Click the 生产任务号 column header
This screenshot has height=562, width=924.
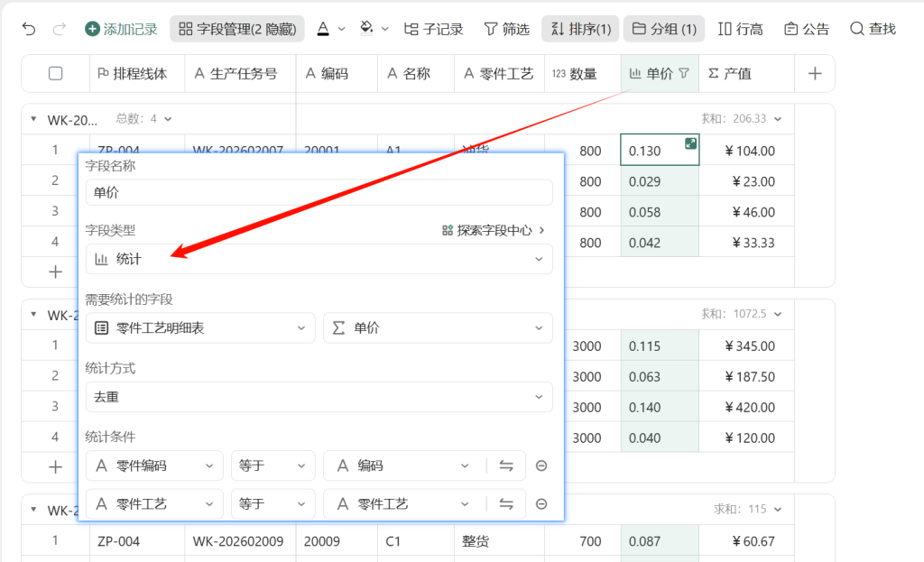click(x=240, y=74)
